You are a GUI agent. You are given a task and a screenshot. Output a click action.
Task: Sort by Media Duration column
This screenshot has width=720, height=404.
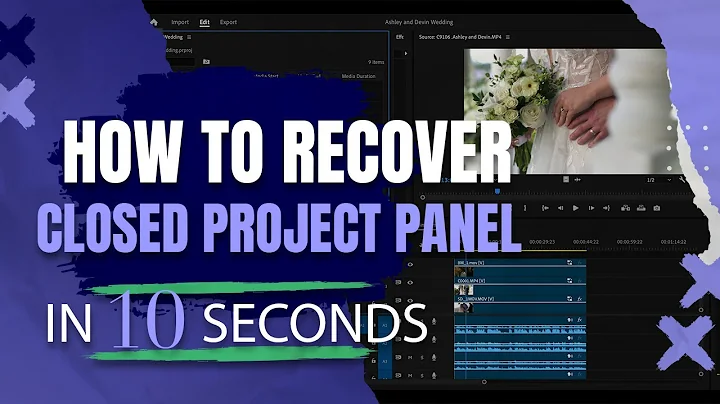358,76
